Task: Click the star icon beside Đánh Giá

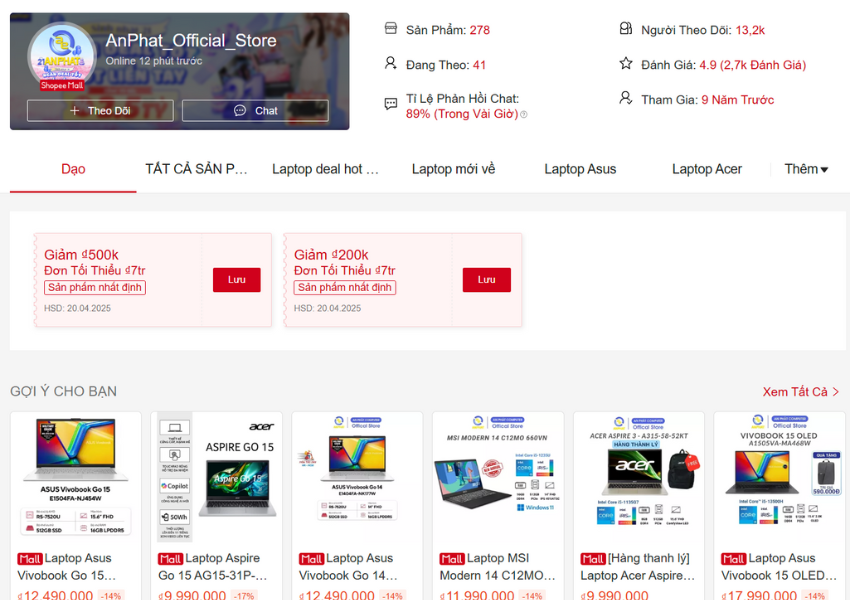Action: [x=626, y=63]
